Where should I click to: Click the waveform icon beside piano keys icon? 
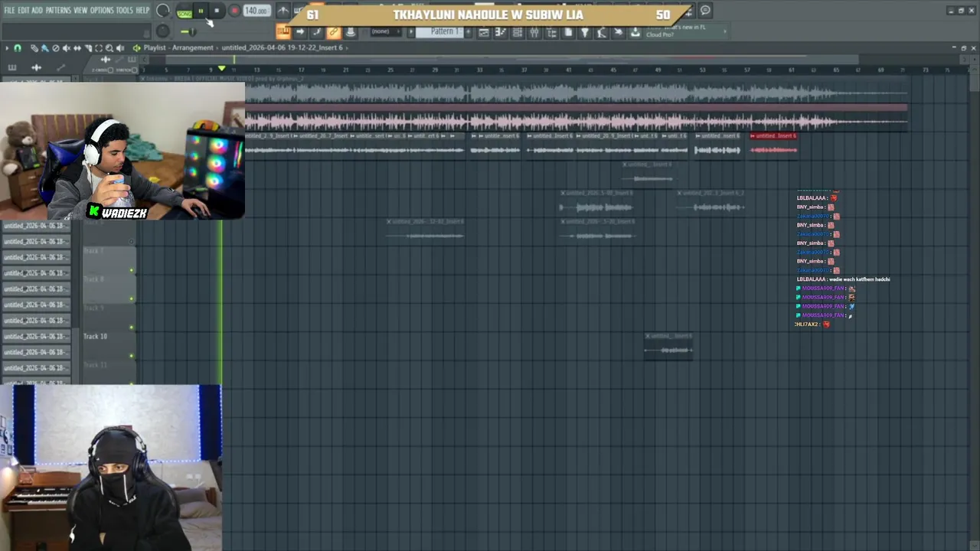36,68
